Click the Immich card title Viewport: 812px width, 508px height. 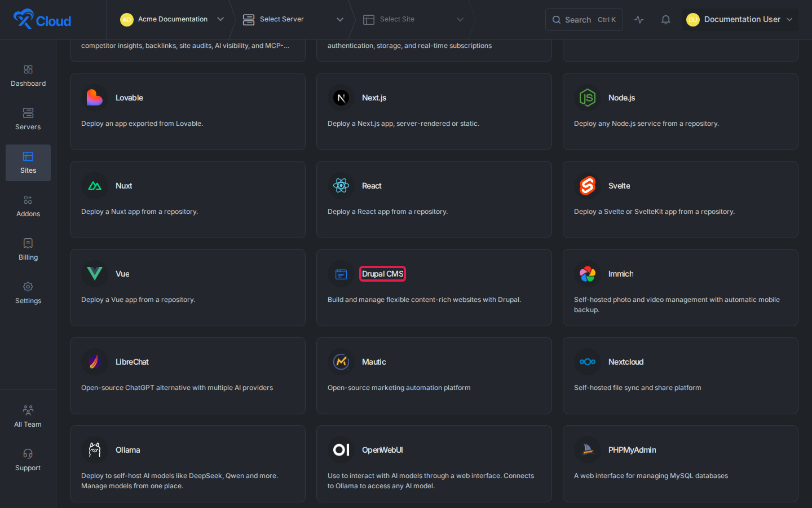click(621, 274)
